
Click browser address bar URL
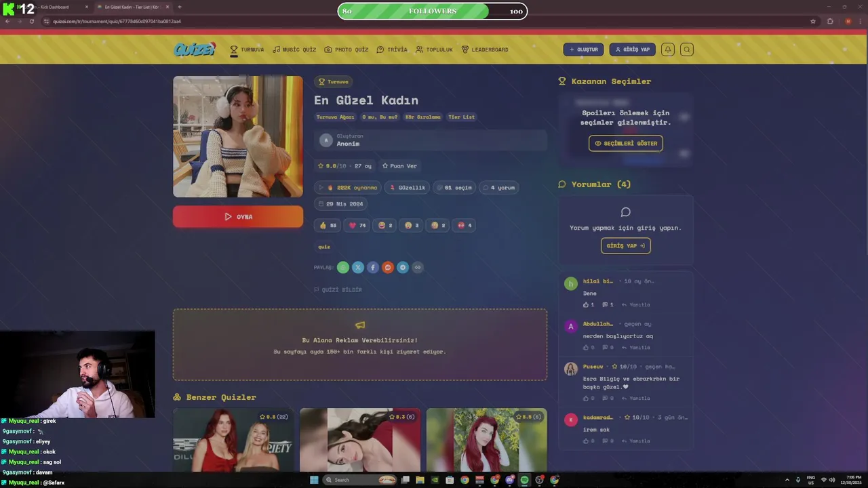coord(117,22)
